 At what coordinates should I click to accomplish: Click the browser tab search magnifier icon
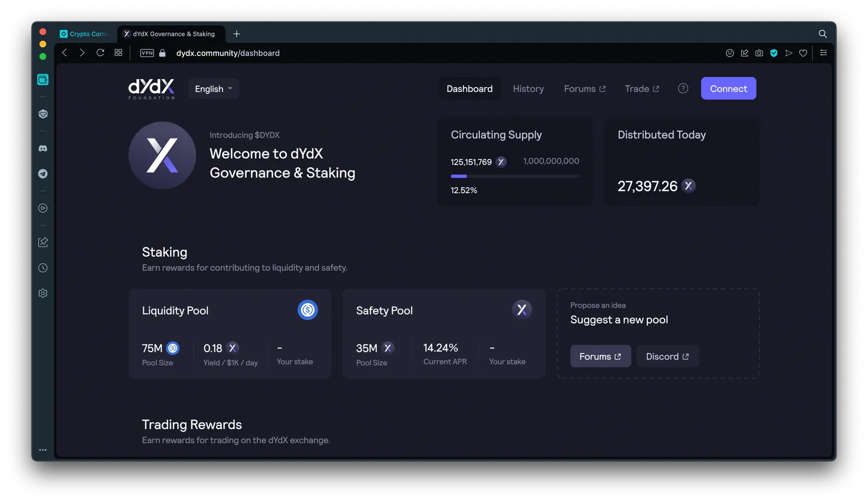coord(822,34)
